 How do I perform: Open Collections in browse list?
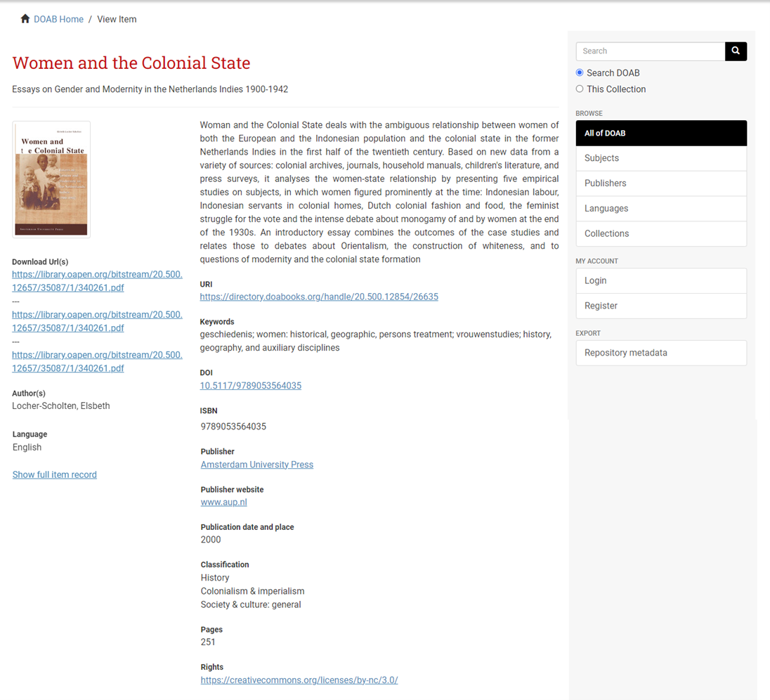[660, 233]
